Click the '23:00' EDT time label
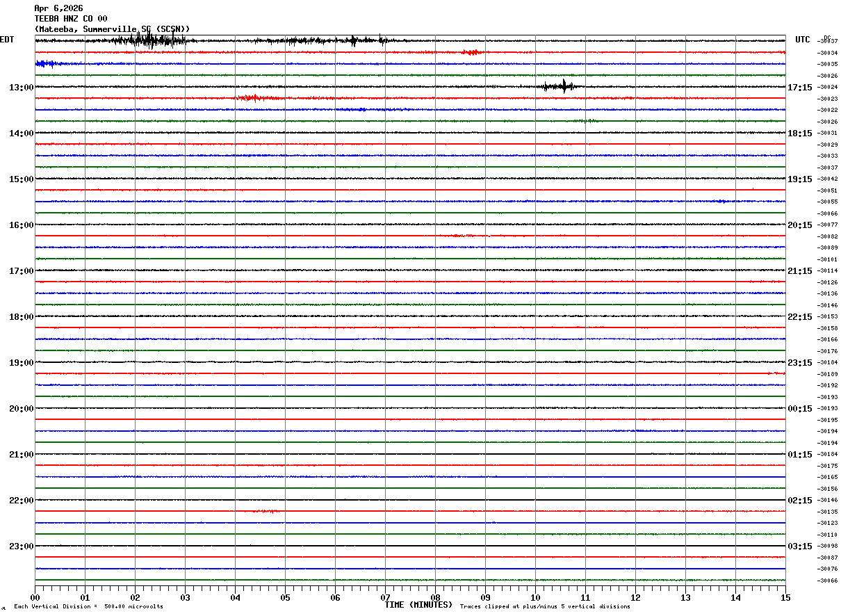This screenshot has height=616, width=841. click(21, 546)
